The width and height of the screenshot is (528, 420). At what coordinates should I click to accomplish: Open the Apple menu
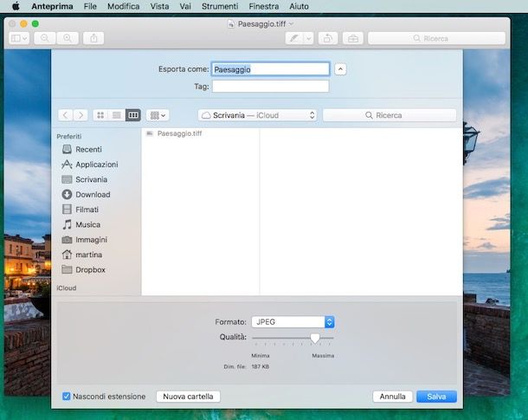pos(16,6)
